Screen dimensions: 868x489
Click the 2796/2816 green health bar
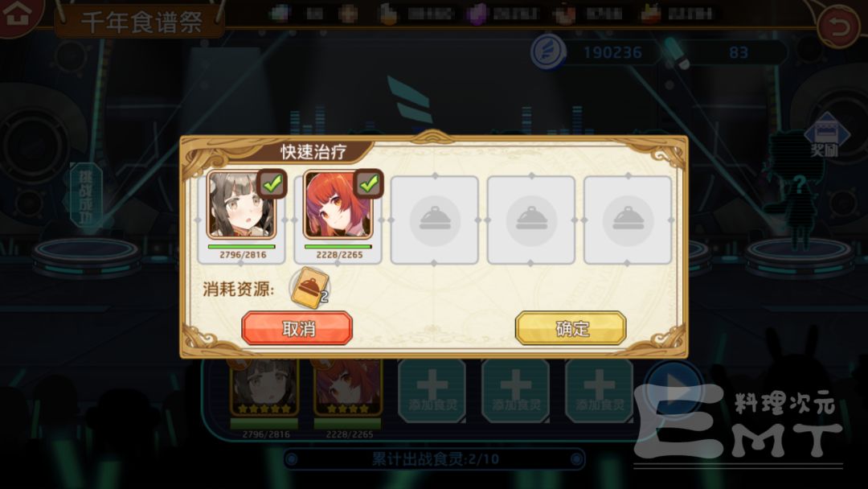tap(241, 247)
